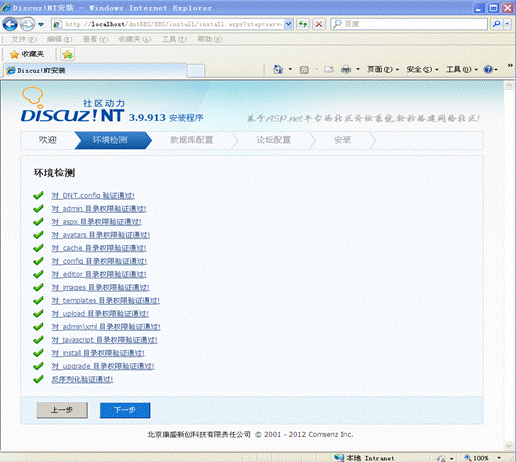Viewport: 516px width, 462px height.
Task: Click the 欢迎 installer step
Action: coord(48,140)
